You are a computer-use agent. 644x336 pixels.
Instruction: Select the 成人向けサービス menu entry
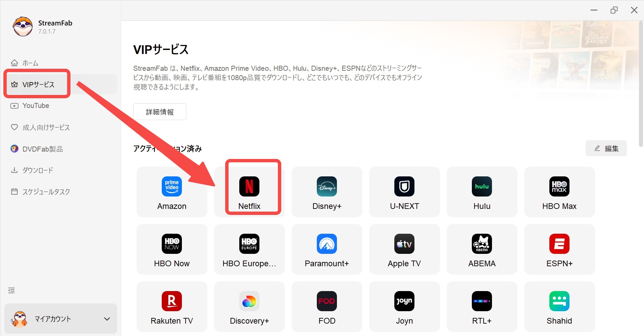pyautogui.click(x=46, y=127)
